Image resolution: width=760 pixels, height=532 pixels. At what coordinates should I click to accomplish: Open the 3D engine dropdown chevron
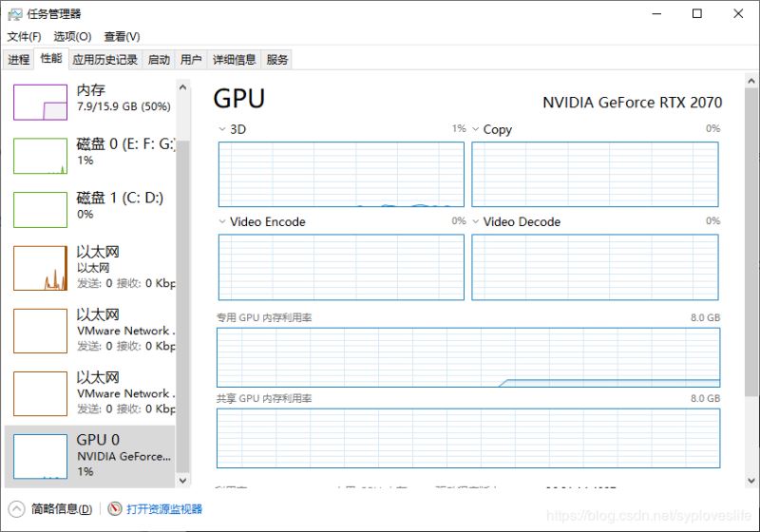coord(221,129)
